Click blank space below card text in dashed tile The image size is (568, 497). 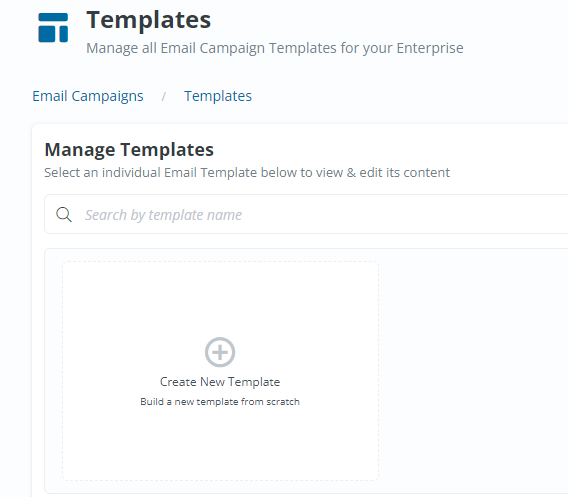220,444
